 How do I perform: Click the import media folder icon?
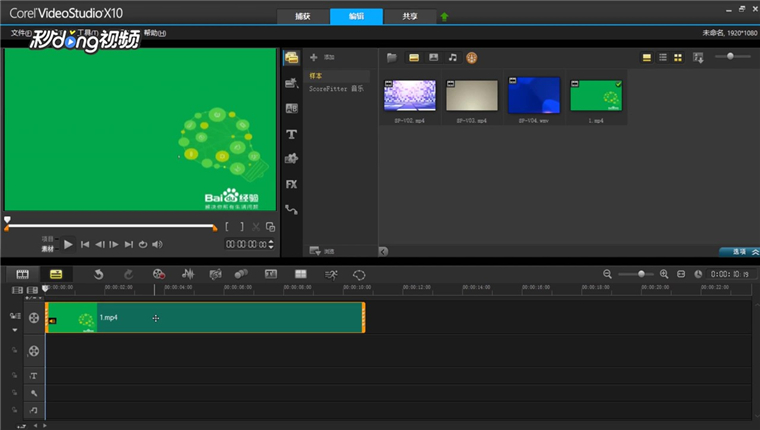[392, 58]
